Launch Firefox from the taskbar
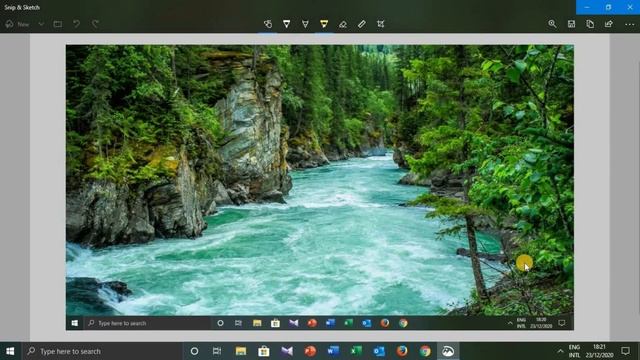This screenshot has height=360, width=640. click(x=402, y=351)
